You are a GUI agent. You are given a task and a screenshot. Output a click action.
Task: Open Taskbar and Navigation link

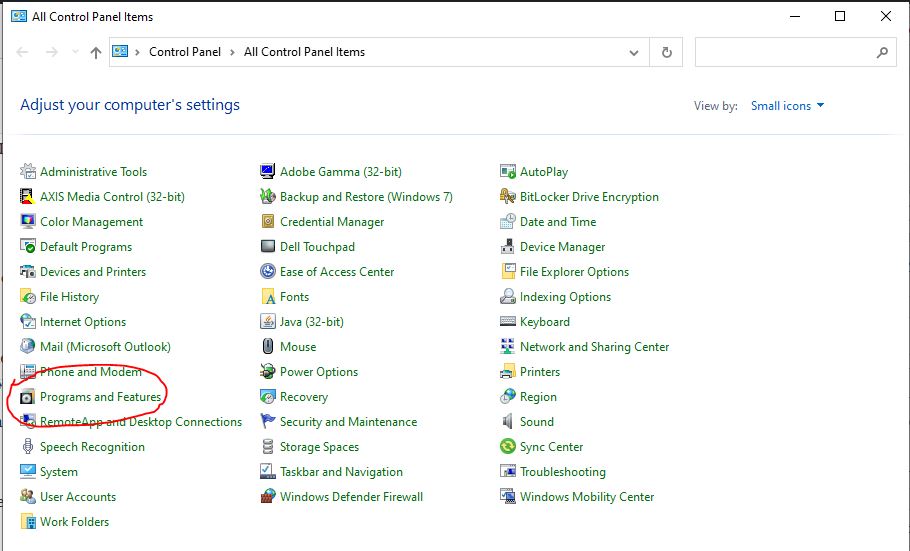click(341, 471)
